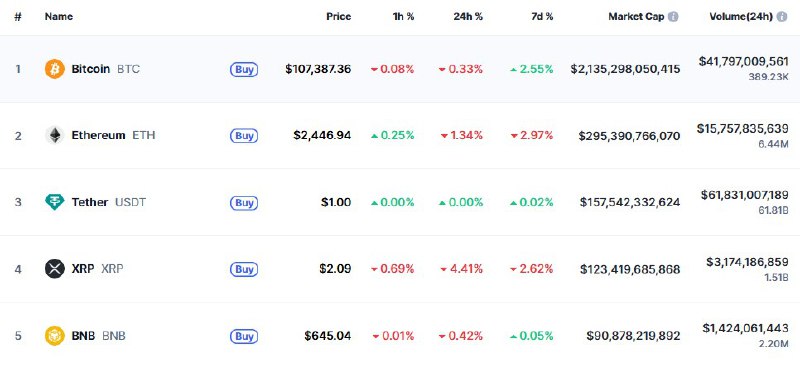Image resolution: width=800 pixels, height=368 pixels.
Task: Click the Bitcoin orange logo icon
Action: 55,69
